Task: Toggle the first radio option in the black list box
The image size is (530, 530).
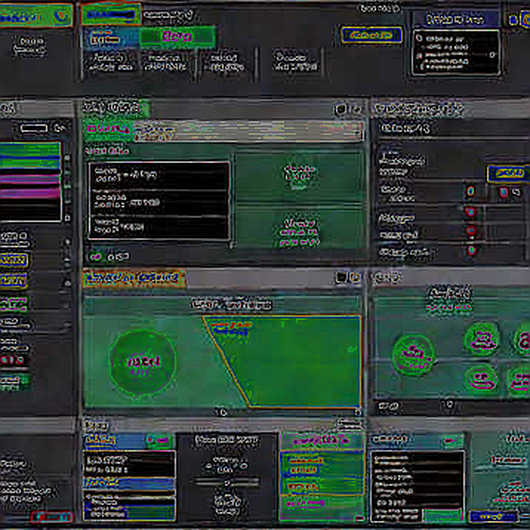Action: pyautogui.click(x=419, y=39)
